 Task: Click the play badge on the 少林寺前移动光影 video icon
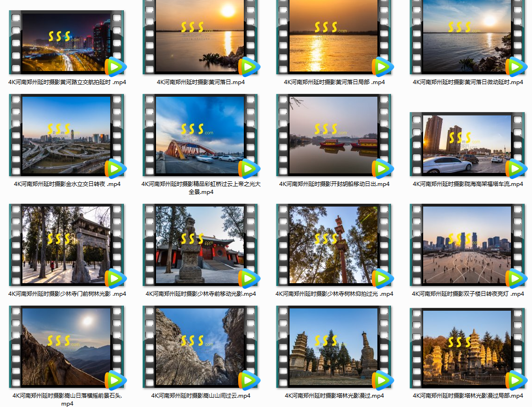coord(248,278)
